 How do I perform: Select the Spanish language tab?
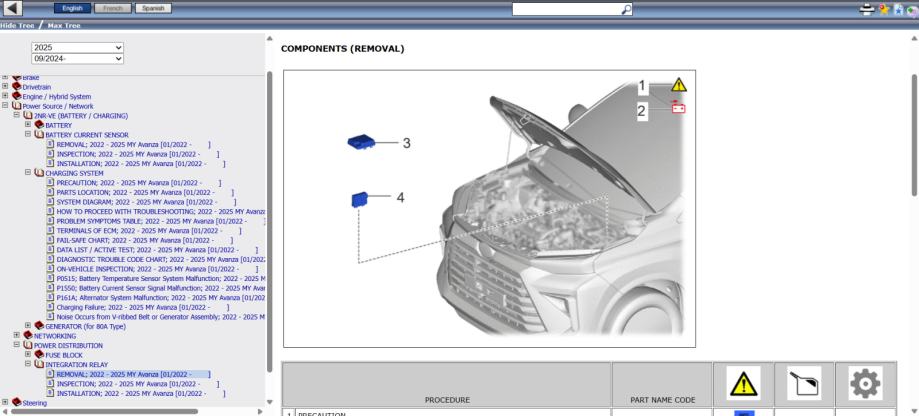[x=153, y=8]
